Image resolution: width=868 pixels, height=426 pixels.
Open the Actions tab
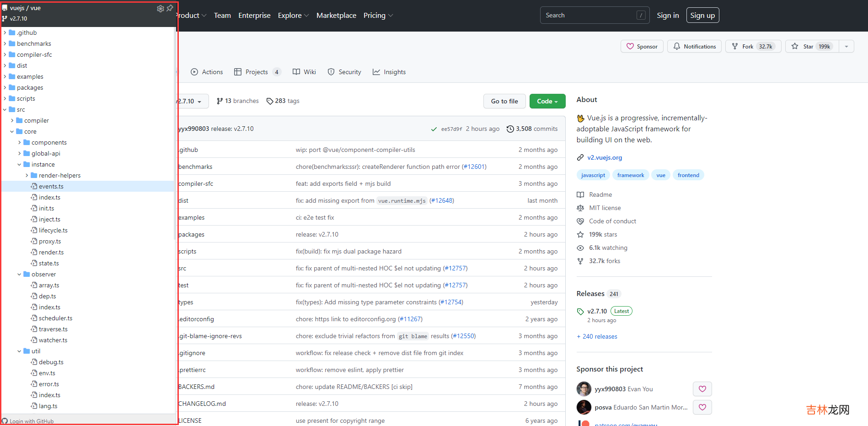coord(207,72)
